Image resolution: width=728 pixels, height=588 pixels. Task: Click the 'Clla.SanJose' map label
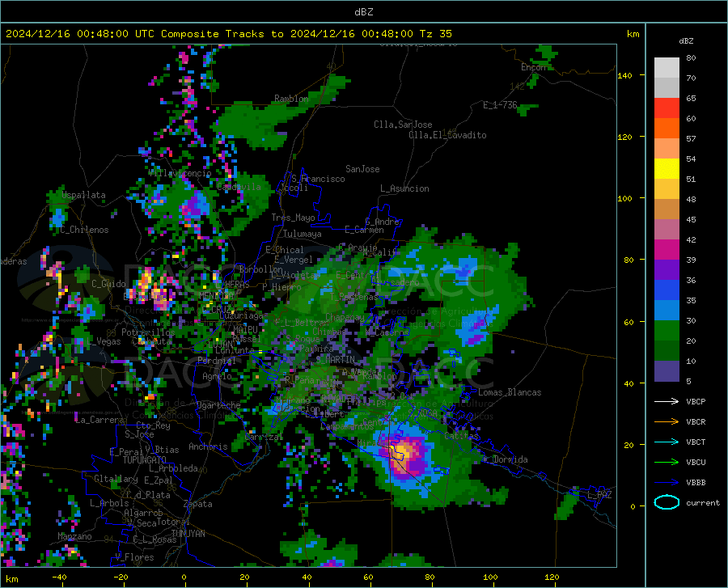tap(403, 125)
